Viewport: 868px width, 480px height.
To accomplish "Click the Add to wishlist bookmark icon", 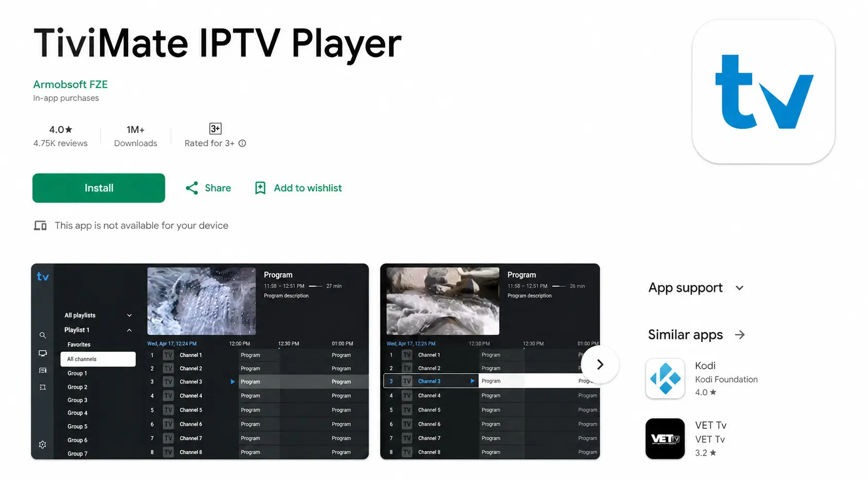I will click(x=260, y=188).
